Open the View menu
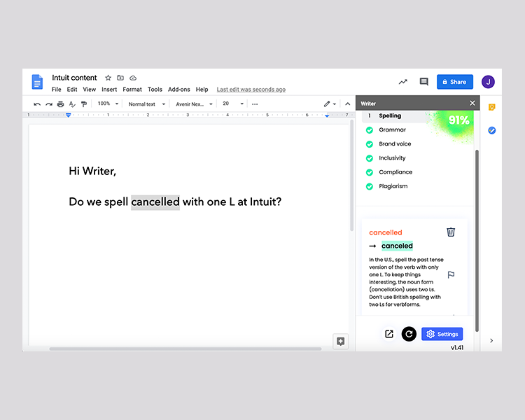 [x=90, y=90]
